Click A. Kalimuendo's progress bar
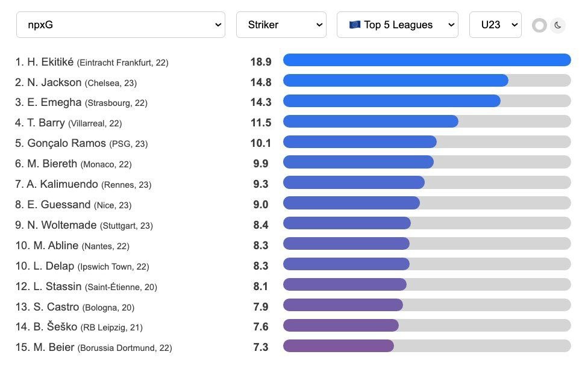The image size is (588, 381). click(354, 182)
